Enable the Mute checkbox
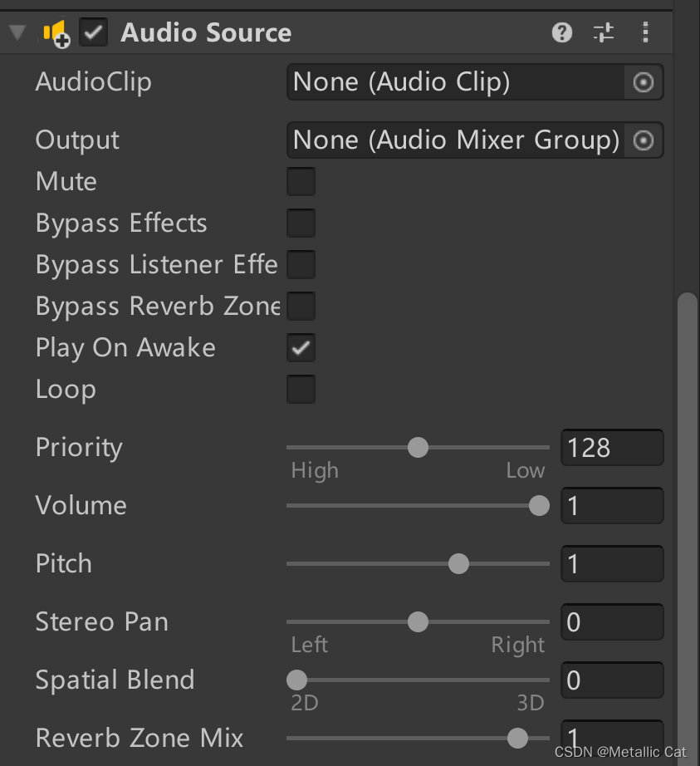The height and width of the screenshot is (766, 700). pos(301,182)
